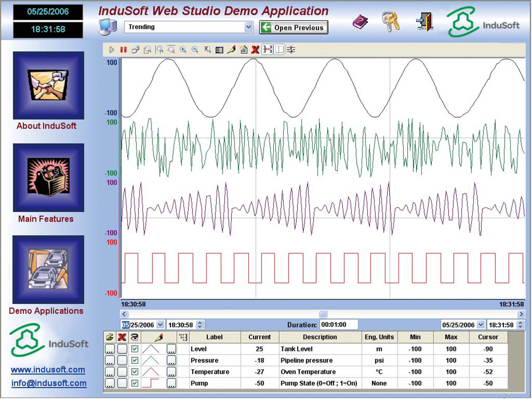The height and width of the screenshot is (399, 532).
Task: Toggle the cursor line icon in toolbar
Action: coord(279,50)
